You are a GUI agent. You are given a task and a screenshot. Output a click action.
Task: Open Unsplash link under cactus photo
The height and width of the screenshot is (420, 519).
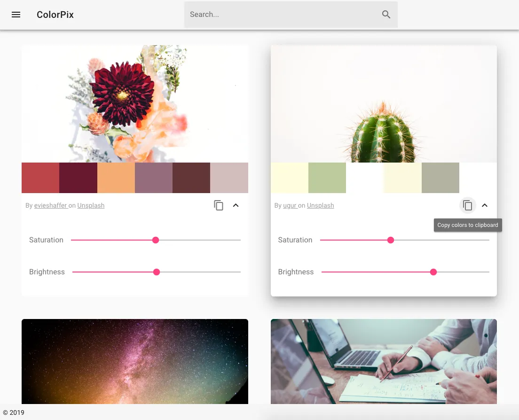(x=320, y=205)
